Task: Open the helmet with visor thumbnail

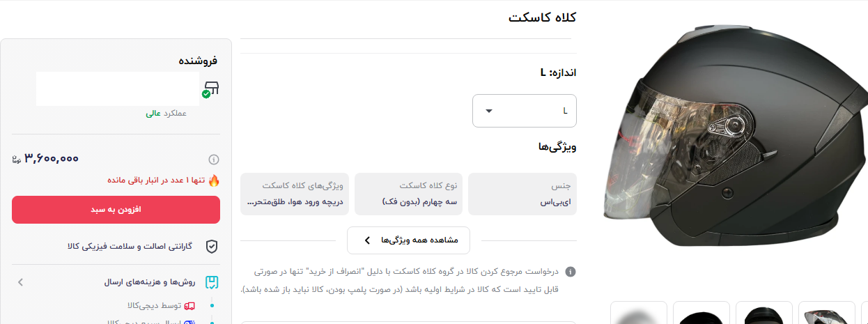Action: (x=827, y=315)
